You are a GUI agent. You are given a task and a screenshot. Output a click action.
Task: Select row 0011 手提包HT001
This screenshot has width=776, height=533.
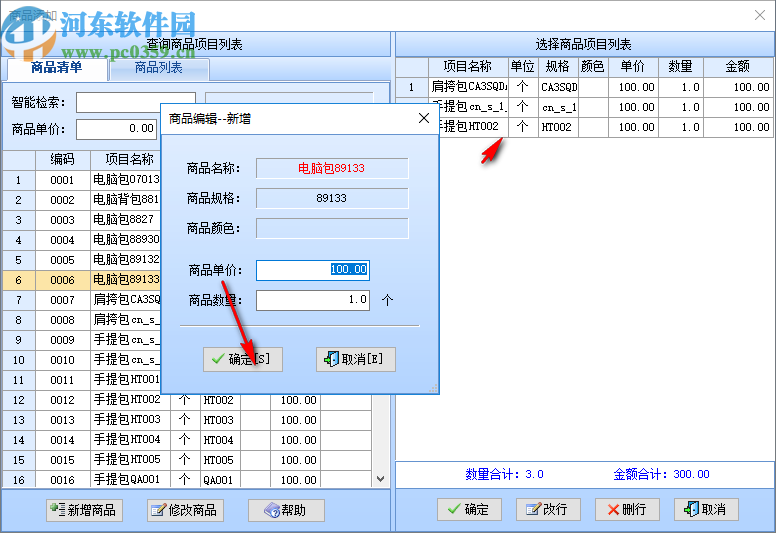pyautogui.click(x=82, y=380)
